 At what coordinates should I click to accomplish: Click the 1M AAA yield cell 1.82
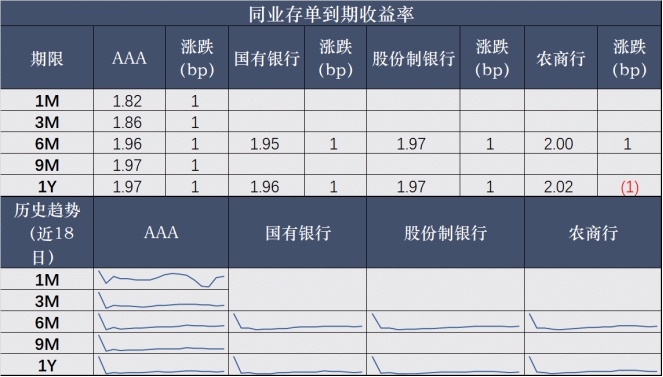point(128,101)
